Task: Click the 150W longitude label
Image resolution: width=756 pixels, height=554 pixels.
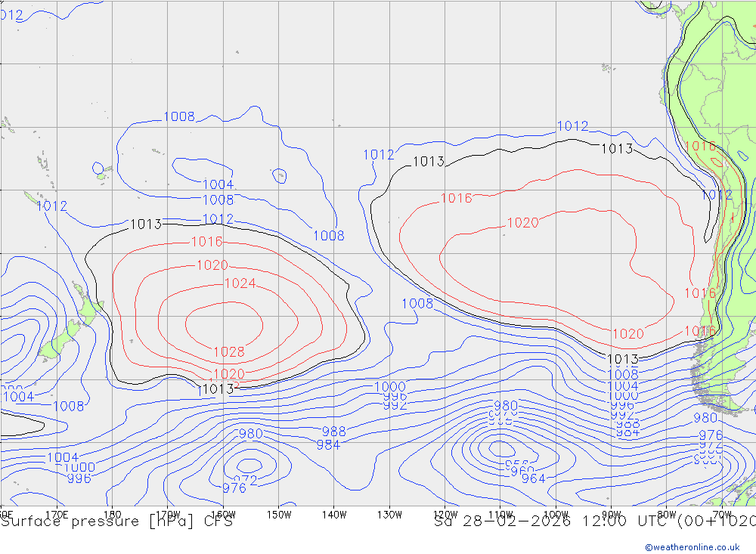Action: click(279, 515)
